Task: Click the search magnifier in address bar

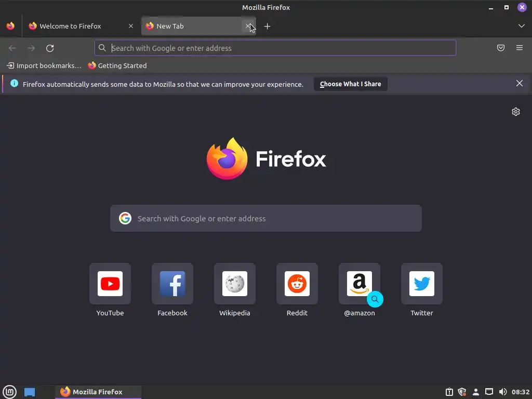Action: pos(102,48)
